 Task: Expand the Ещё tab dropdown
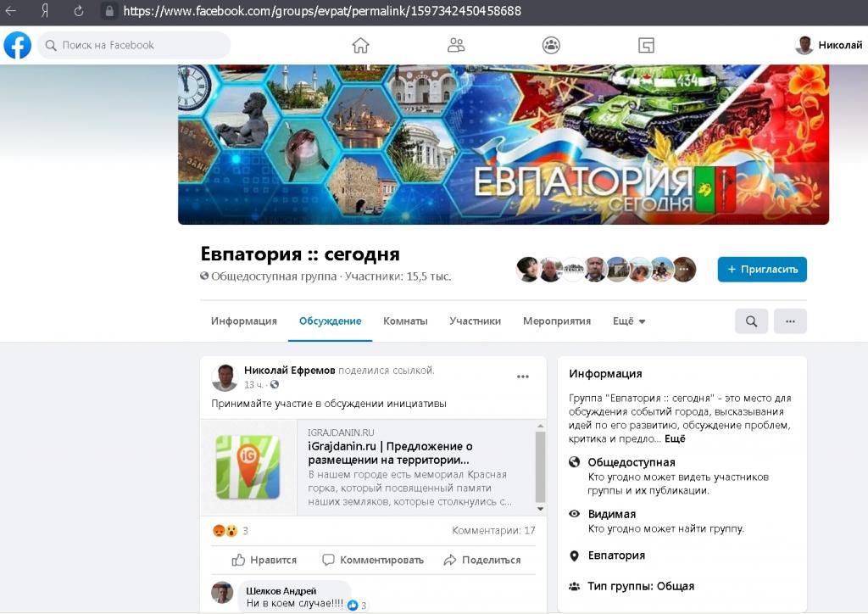(629, 321)
